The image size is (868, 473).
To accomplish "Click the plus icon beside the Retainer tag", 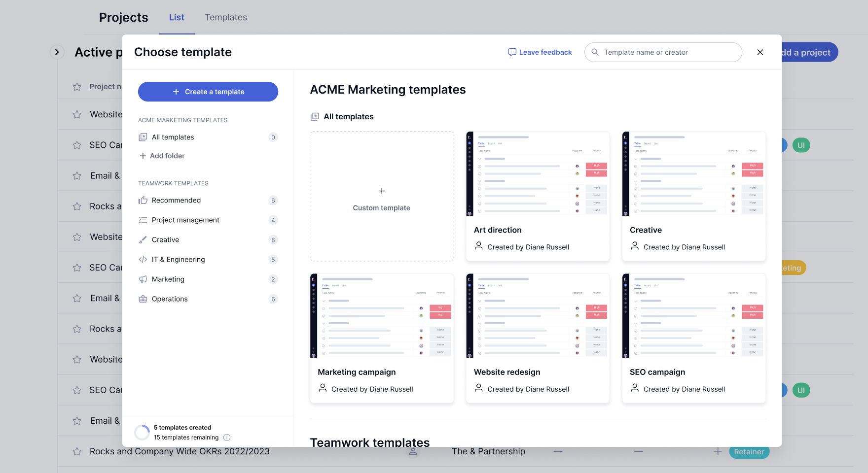I will click(x=718, y=451).
